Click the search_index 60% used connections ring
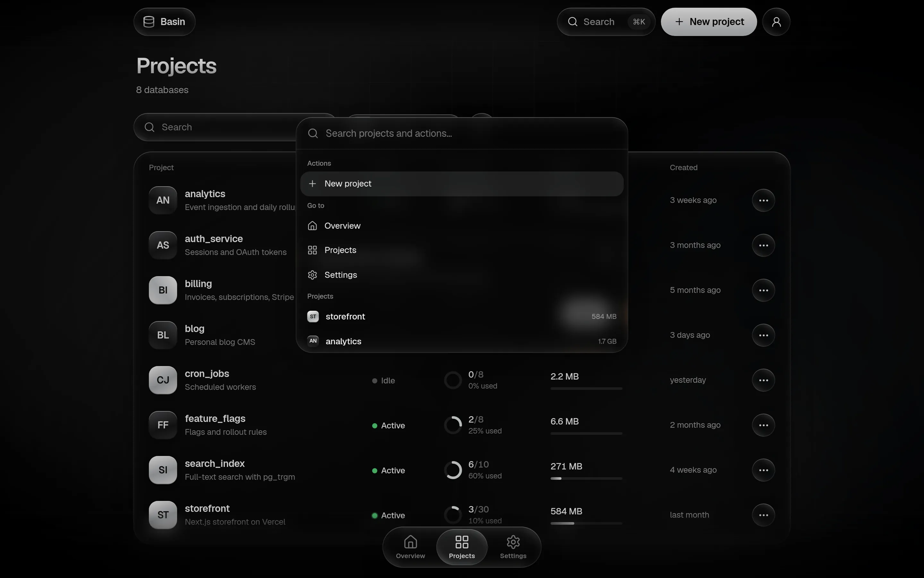Screen dimensions: 924x578 coord(453,470)
